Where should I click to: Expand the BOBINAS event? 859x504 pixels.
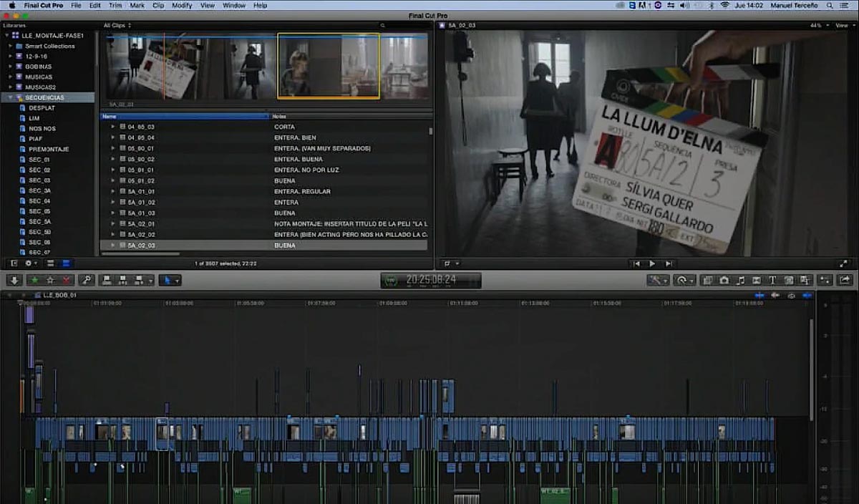(x=11, y=67)
